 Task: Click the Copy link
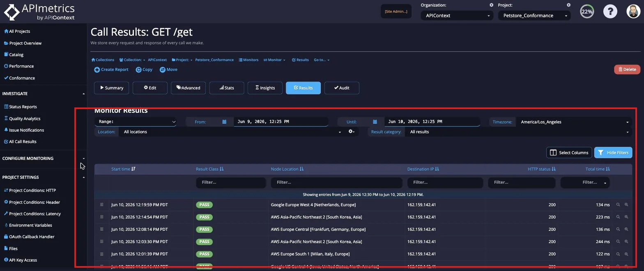tap(144, 70)
